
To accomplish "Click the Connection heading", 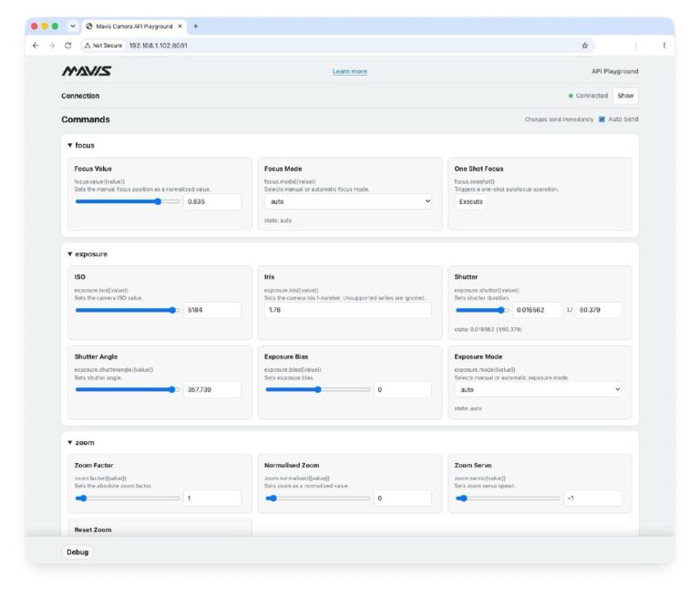I will pos(80,96).
